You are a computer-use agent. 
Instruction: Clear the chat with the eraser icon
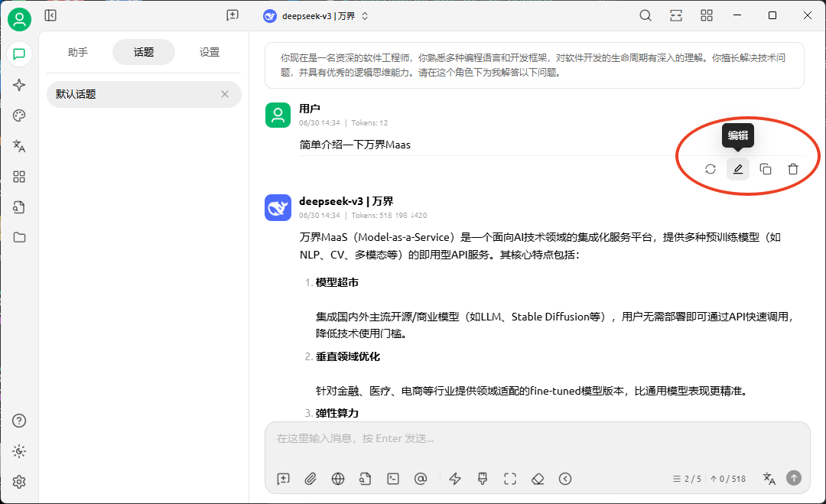[x=538, y=479]
